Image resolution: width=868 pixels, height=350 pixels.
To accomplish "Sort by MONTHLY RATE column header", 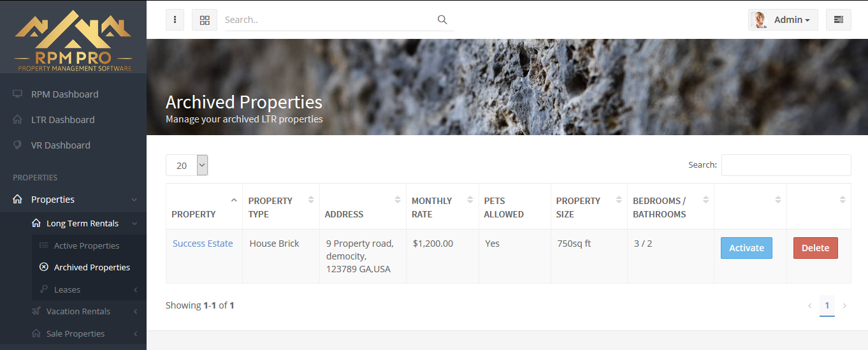I will pos(442,207).
